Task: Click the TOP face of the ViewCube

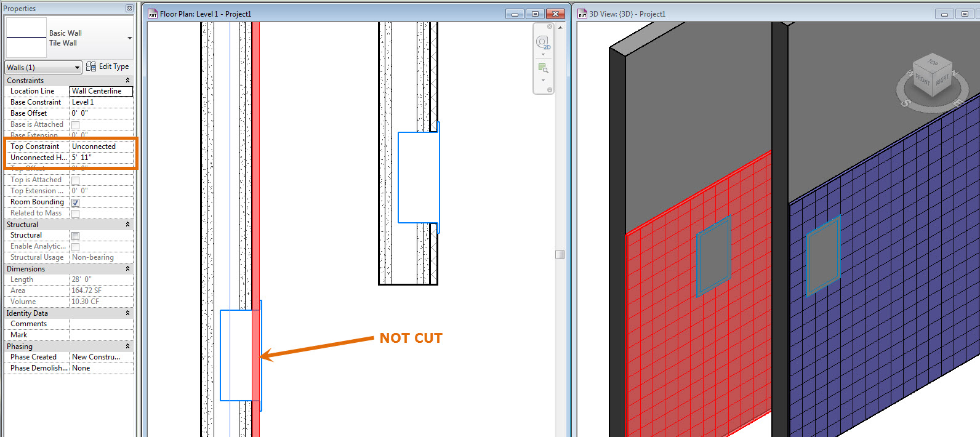Action: (x=933, y=62)
